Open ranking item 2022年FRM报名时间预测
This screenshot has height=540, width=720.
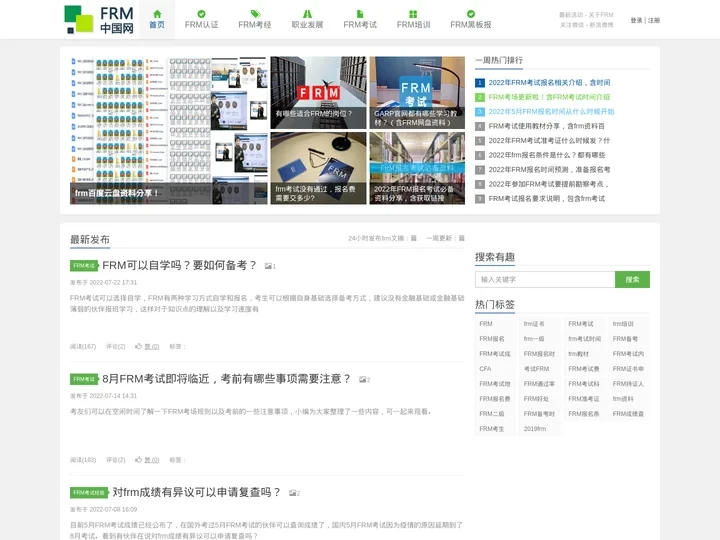[x=549, y=169]
